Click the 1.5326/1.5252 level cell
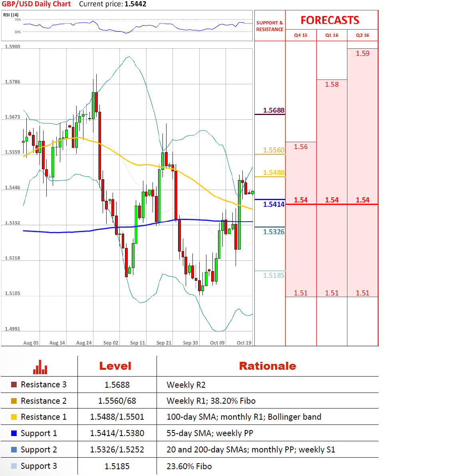 [117, 450]
